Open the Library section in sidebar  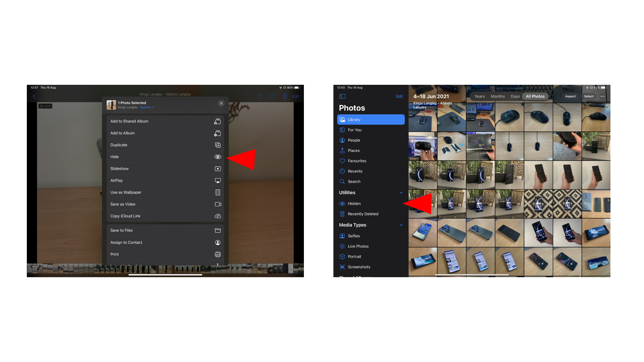(x=371, y=119)
